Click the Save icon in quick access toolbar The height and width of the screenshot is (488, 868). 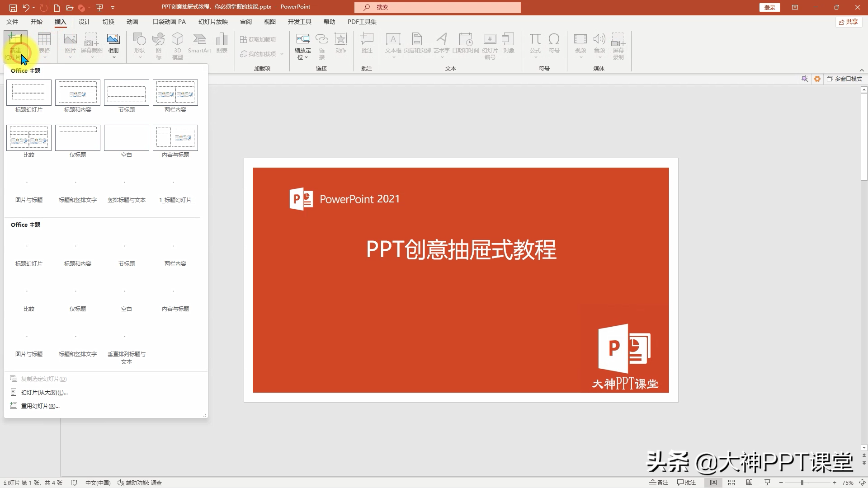tap(13, 8)
